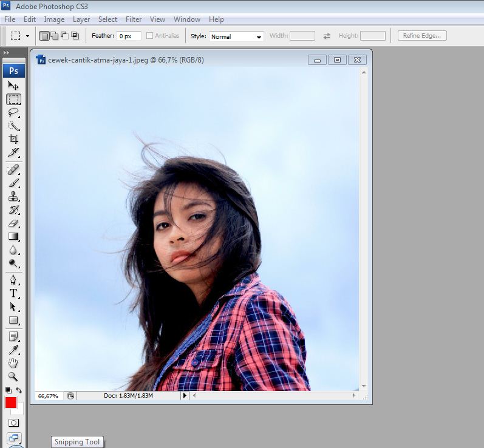Select the Move tool
This screenshot has height=448, width=484.
tap(13, 85)
